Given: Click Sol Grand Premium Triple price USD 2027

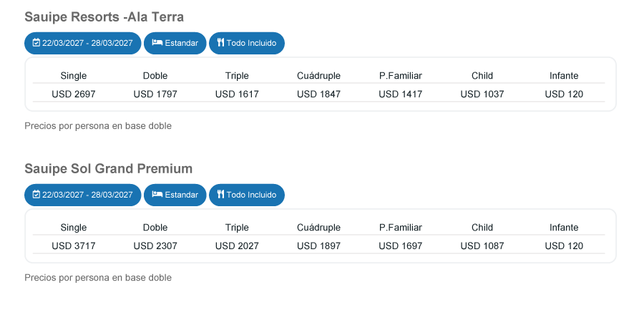Looking at the screenshot, I should coord(237,246).
